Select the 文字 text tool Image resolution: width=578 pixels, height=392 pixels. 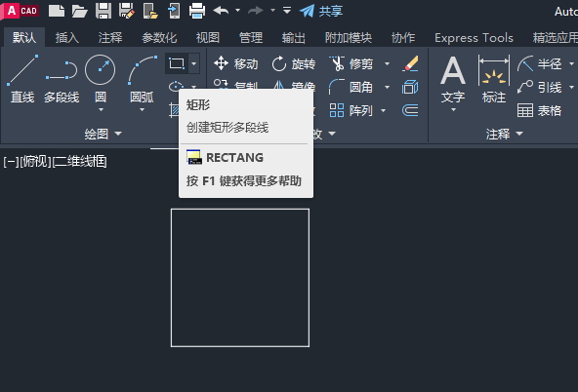point(453,79)
